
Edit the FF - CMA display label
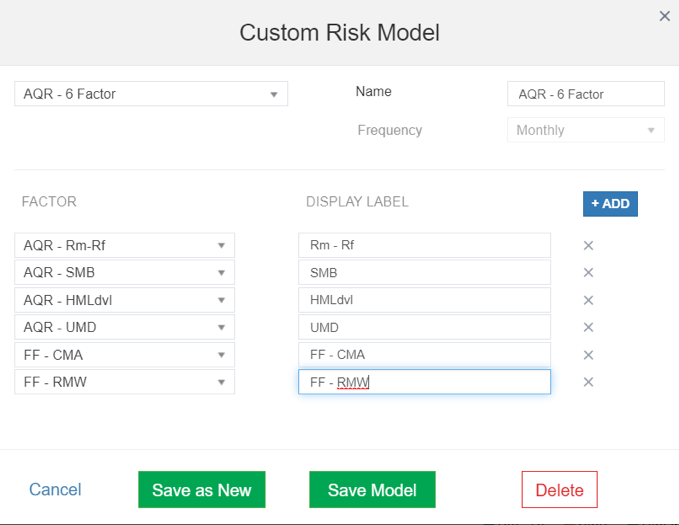pyautogui.click(x=424, y=355)
